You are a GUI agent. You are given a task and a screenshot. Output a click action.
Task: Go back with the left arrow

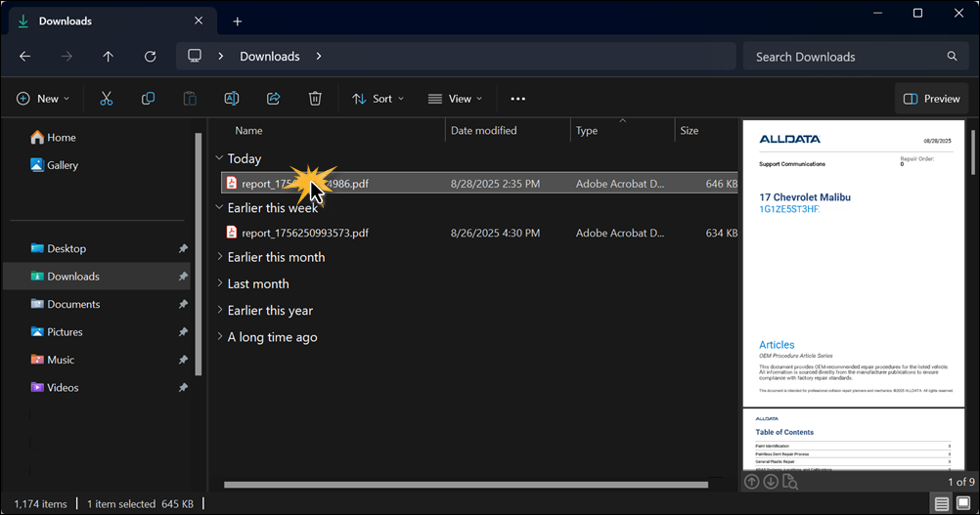(x=25, y=56)
